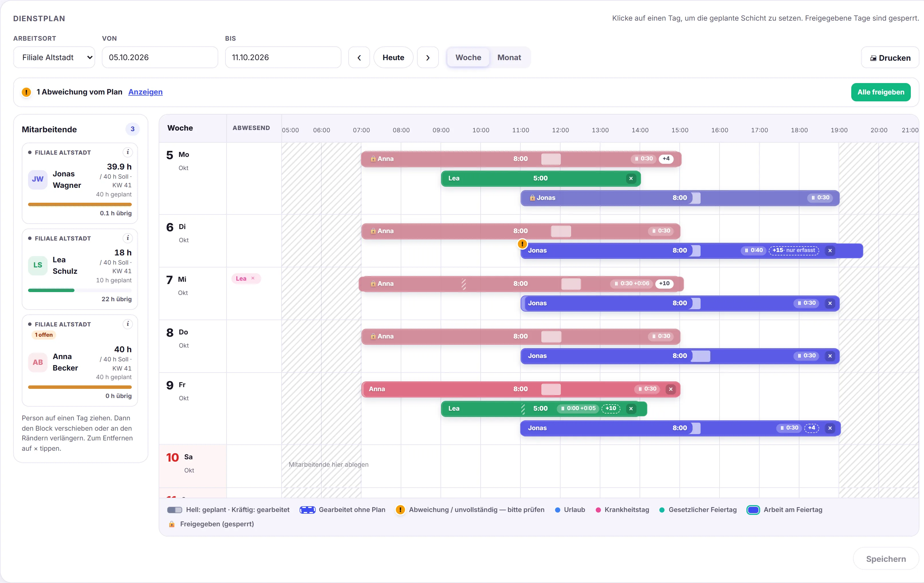
Task: Click Jonas Wagner hours progress bar
Action: 80,204
